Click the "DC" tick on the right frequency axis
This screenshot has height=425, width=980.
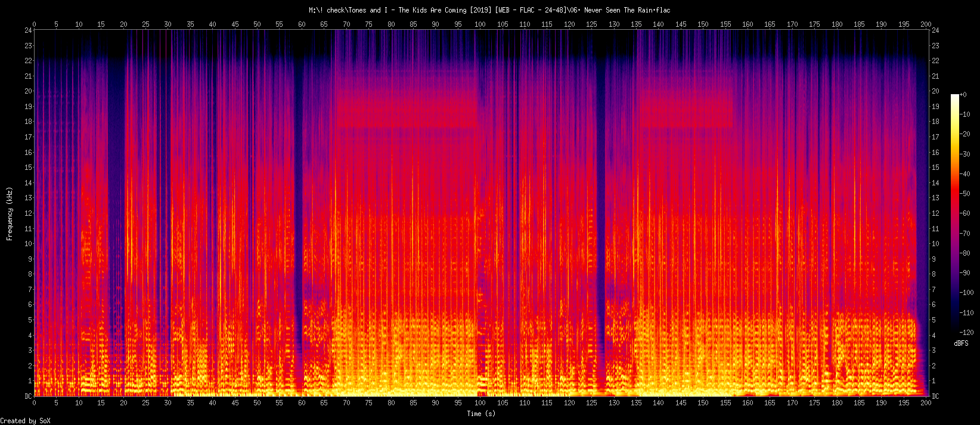click(936, 396)
